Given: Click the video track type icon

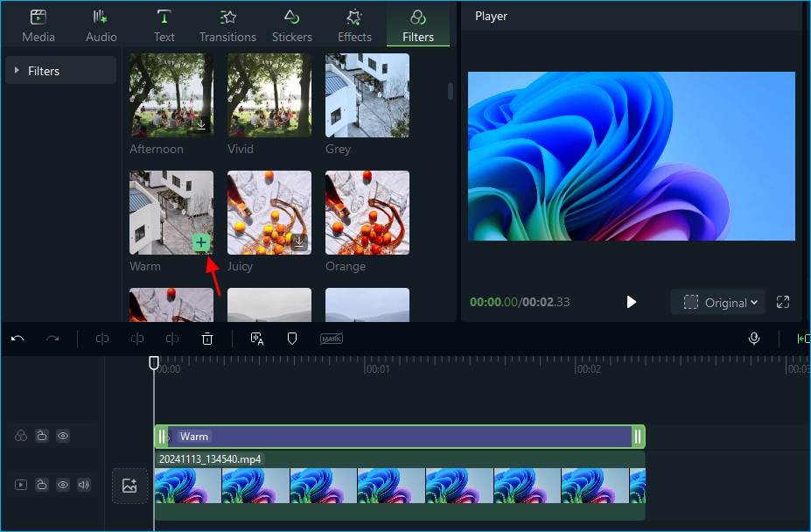Looking at the screenshot, I should click(x=21, y=485).
